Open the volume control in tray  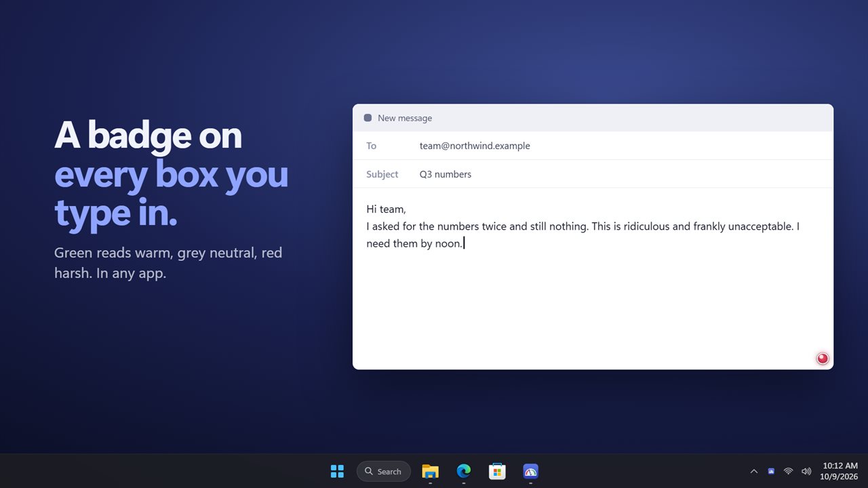coord(806,471)
